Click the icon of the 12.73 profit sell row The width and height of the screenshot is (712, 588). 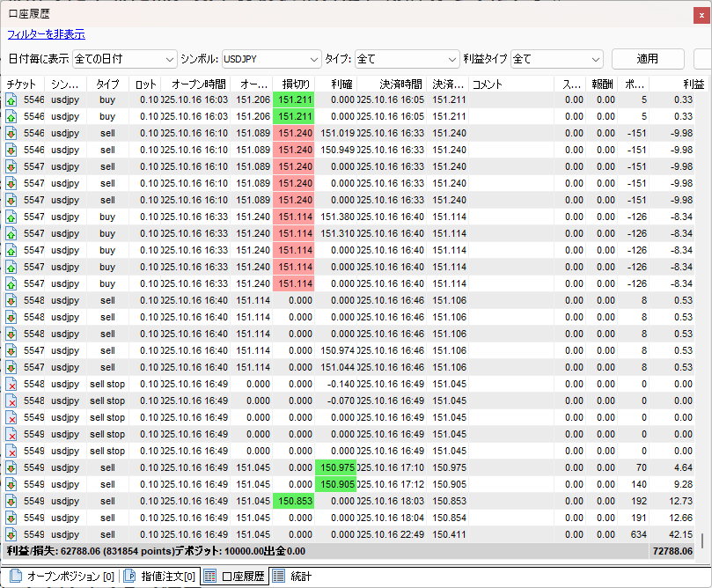click(x=11, y=501)
